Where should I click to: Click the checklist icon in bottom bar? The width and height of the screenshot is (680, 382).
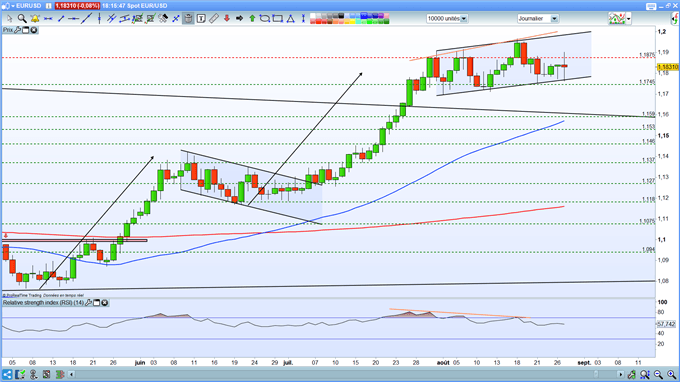(20, 375)
